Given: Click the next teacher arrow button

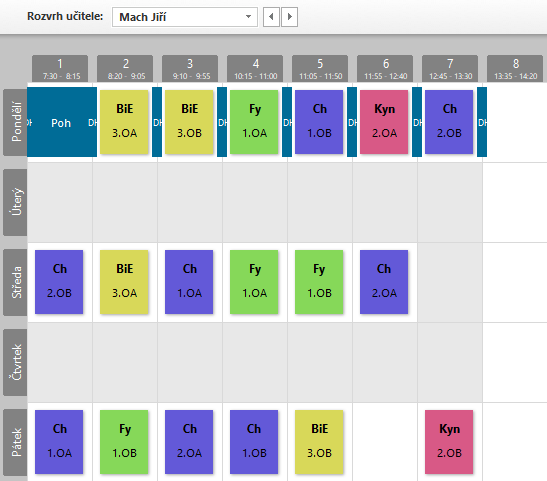Looking at the screenshot, I should click(x=289, y=17).
